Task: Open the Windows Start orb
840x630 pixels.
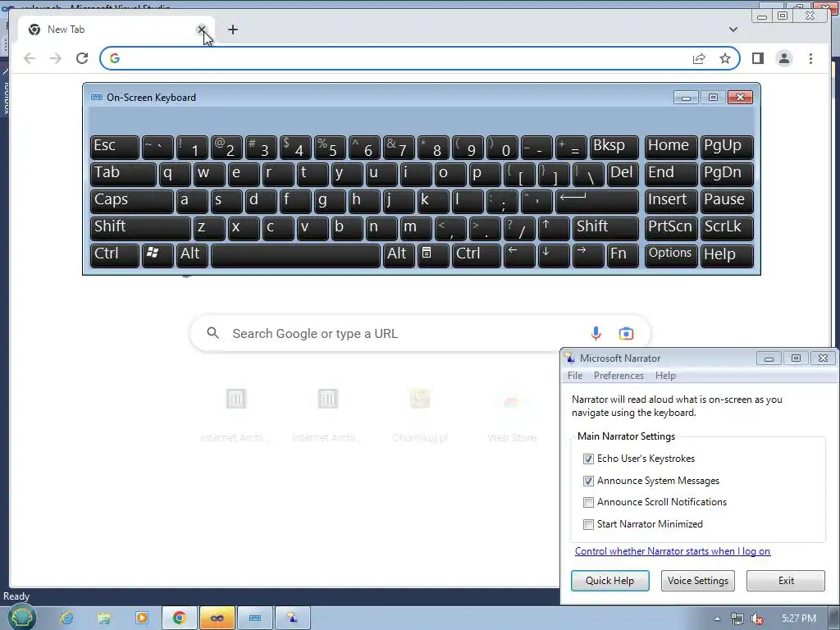Action: (21, 618)
